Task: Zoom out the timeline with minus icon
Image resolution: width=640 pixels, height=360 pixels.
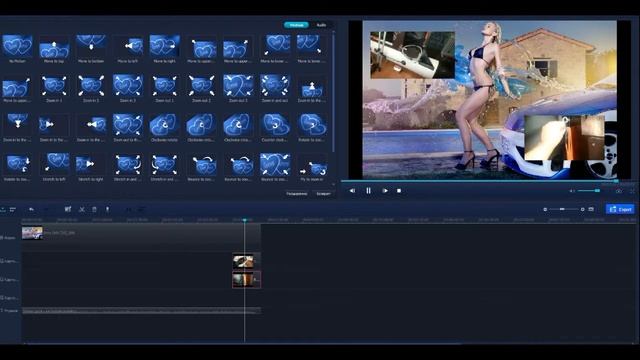Action: tap(545, 209)
